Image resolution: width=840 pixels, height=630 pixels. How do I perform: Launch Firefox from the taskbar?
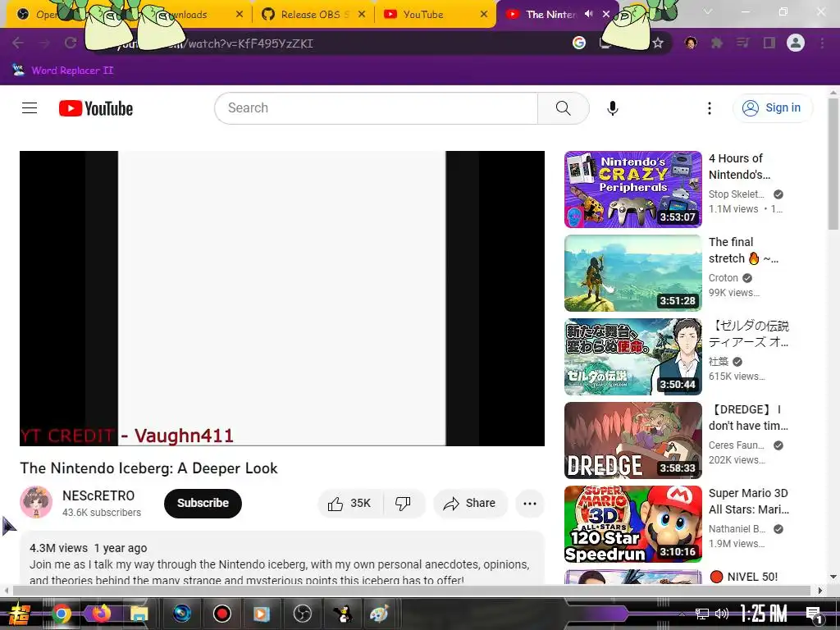coord(101,614)
